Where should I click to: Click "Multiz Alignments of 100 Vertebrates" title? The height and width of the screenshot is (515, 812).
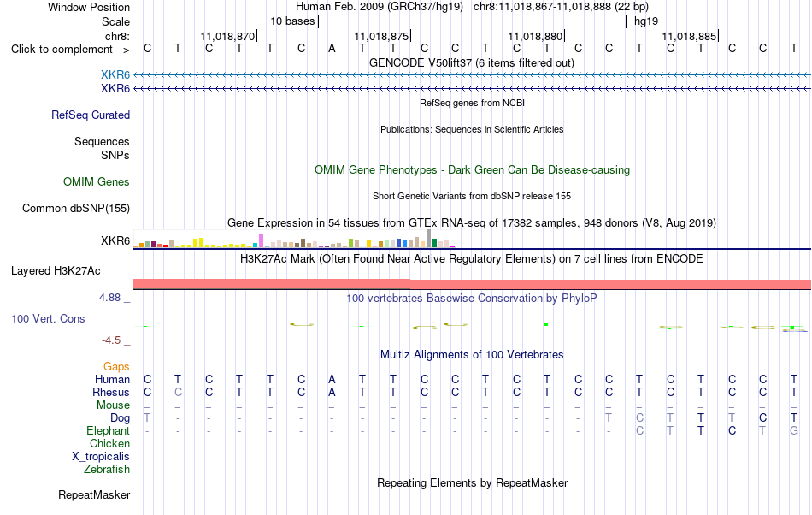click(472, 355)
